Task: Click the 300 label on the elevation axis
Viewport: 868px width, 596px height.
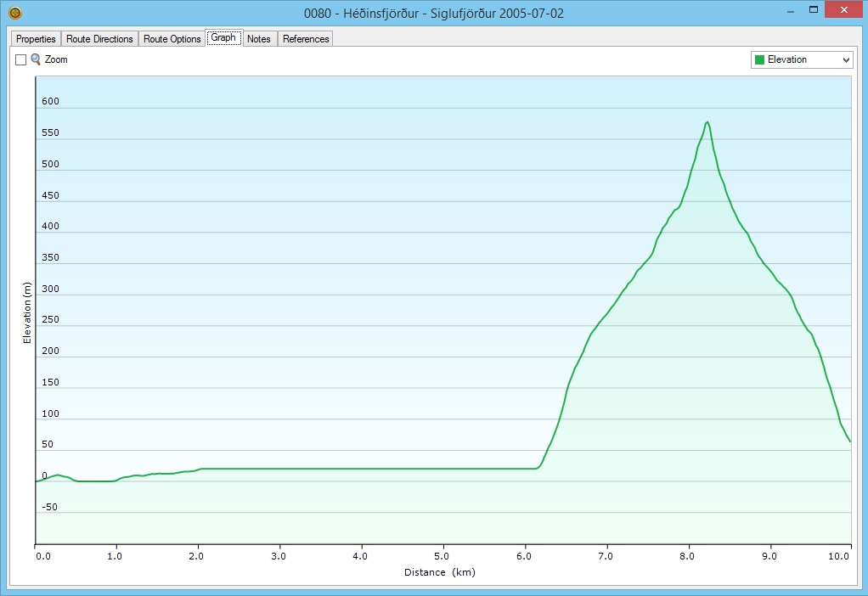Action: coord(51,290)
